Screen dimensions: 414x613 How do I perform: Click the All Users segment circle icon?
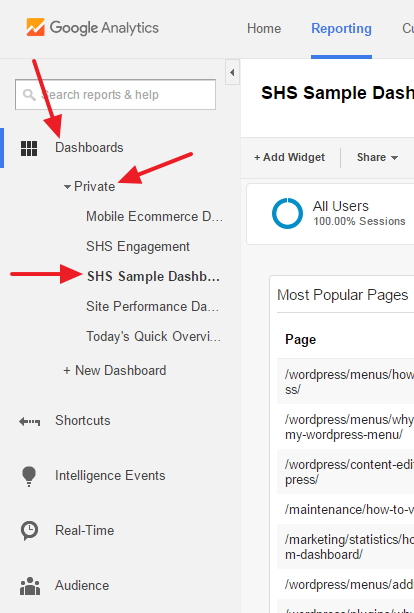tap(287, 213)
